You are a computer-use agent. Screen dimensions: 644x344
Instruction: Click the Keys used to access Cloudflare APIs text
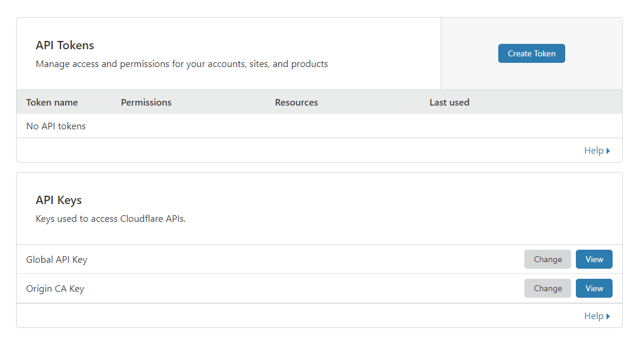pos(110,218)
